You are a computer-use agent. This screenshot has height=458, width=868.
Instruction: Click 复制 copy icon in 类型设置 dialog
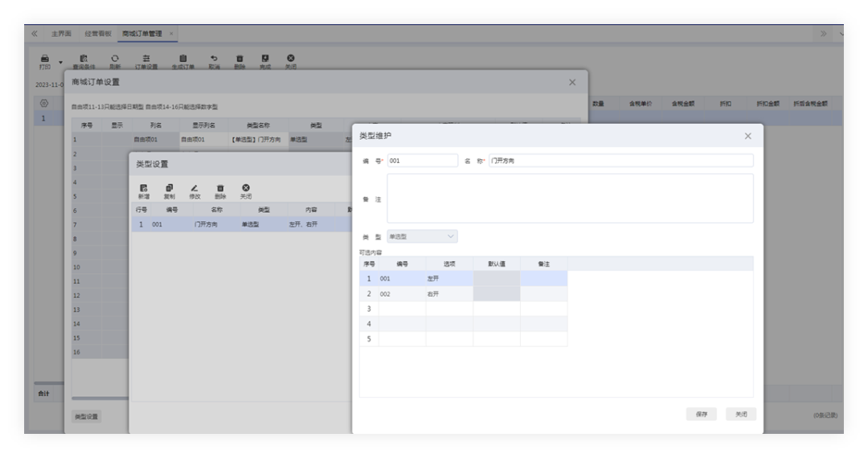tap(169, 188)
